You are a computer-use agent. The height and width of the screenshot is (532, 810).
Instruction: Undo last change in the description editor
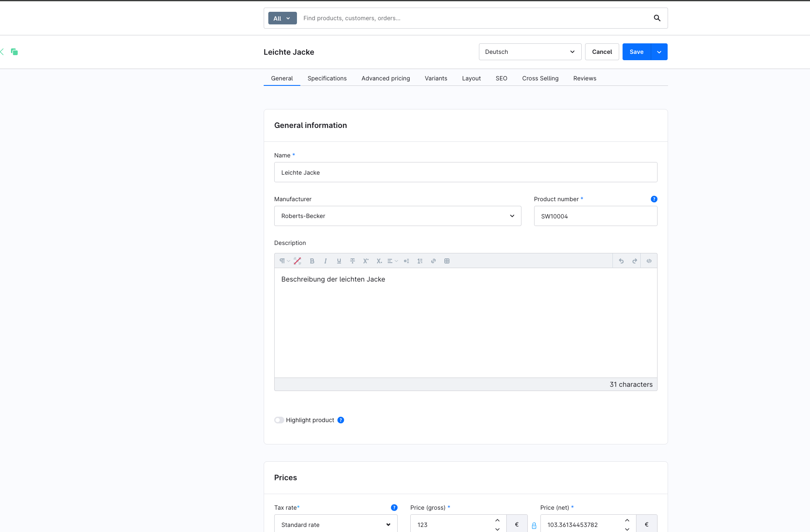621,261
